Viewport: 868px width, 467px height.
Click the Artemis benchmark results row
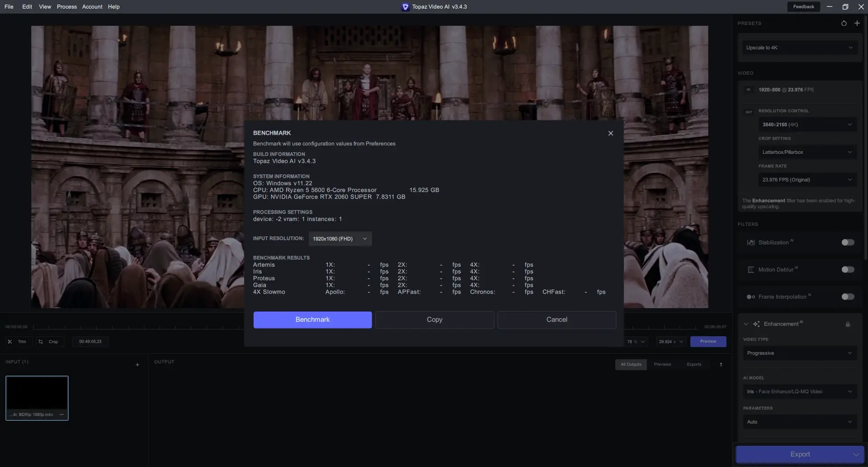click(x=393, y=265)
